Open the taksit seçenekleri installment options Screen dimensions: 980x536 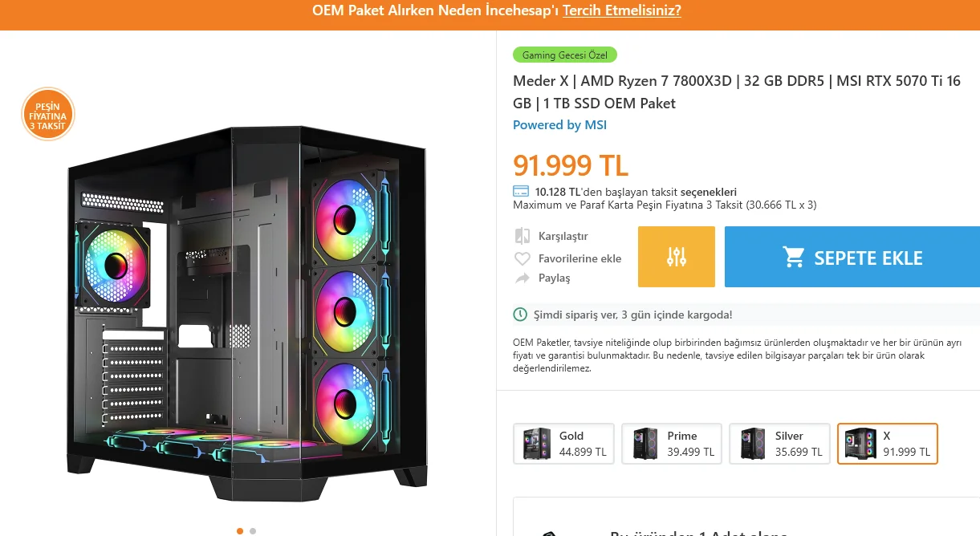pos(709,192)
